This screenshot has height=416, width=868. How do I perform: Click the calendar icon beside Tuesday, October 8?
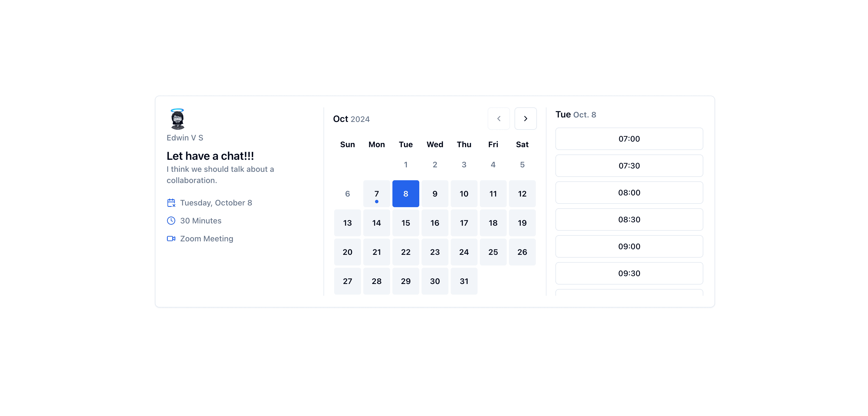tap(171, 203)
